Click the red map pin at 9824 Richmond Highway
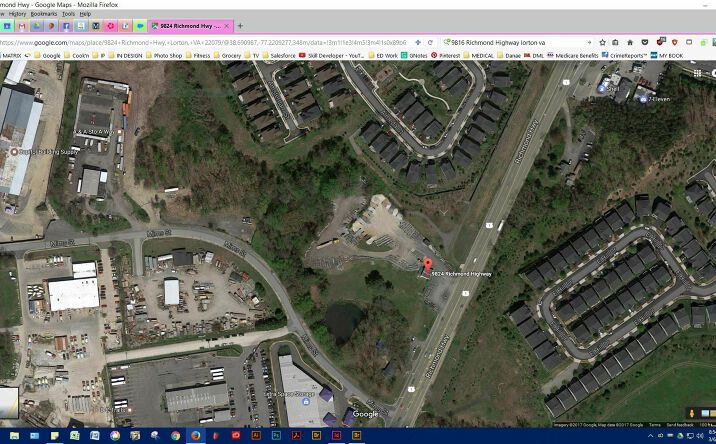The width and height of the screenshot is (716, 444). [428, 266]
